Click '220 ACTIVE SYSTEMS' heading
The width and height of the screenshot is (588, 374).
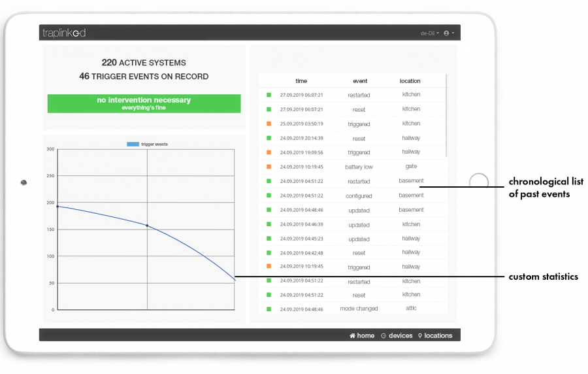click(144, 63)
